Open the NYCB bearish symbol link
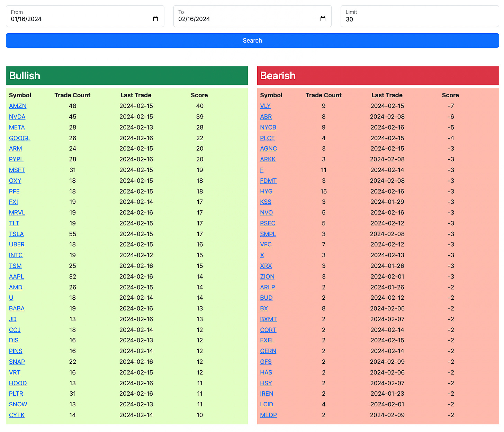 pos(268,127)
